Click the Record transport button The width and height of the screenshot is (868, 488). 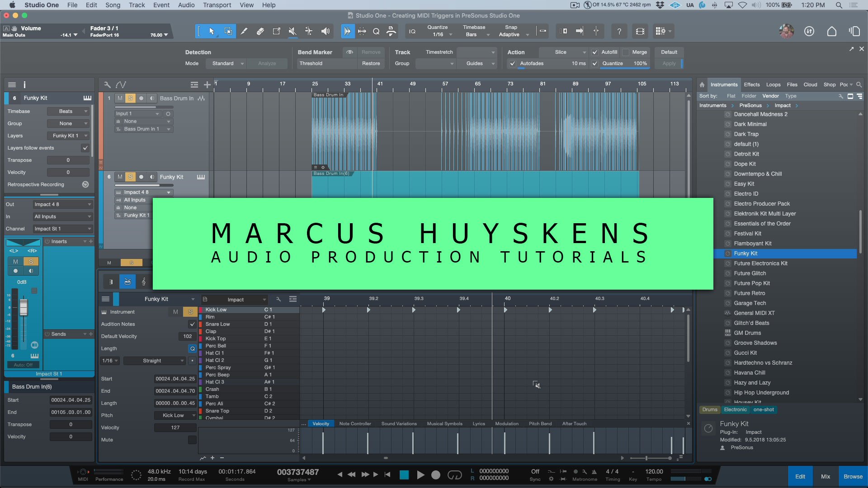point(436,474)
